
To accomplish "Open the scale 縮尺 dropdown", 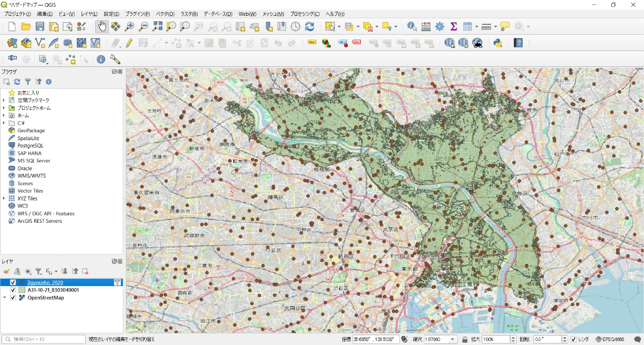I will [x=453, y=340].
